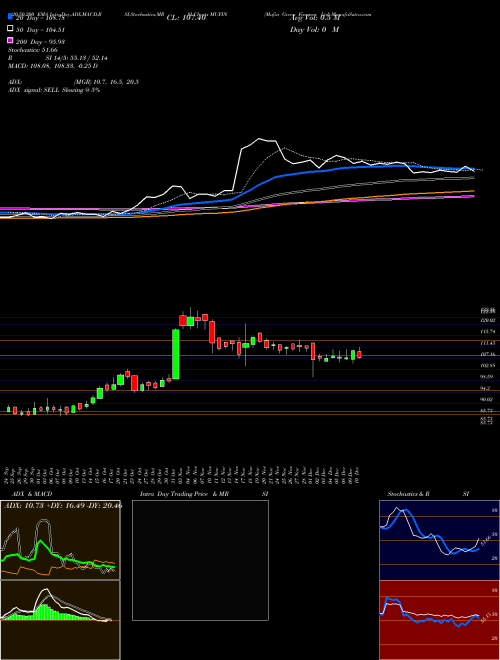Click the 'Stochastics: 51.66' readout
The width and height of the screenshot is (500, 660).
click(33, 50)
